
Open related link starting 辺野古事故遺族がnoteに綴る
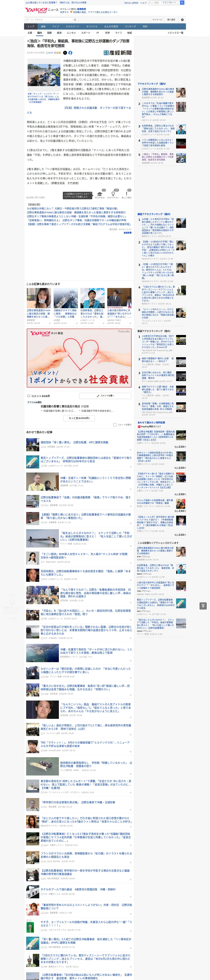pyautogui.click(x=76, y=213)
